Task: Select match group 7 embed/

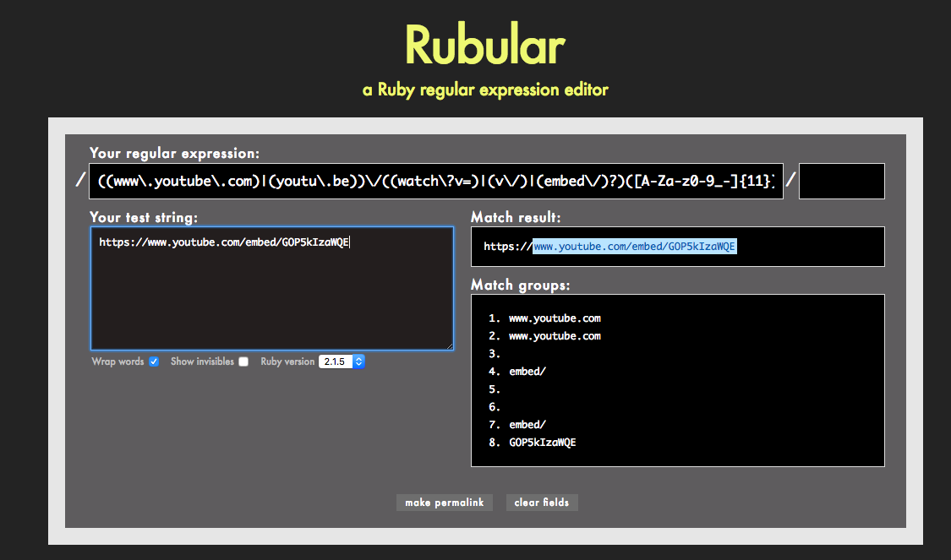Action: pos(527,425)
